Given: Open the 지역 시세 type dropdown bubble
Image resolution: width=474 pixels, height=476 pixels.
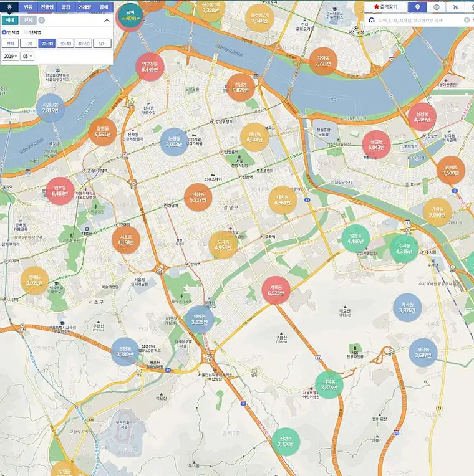Looking at the screenshot, I should (130, 16).
